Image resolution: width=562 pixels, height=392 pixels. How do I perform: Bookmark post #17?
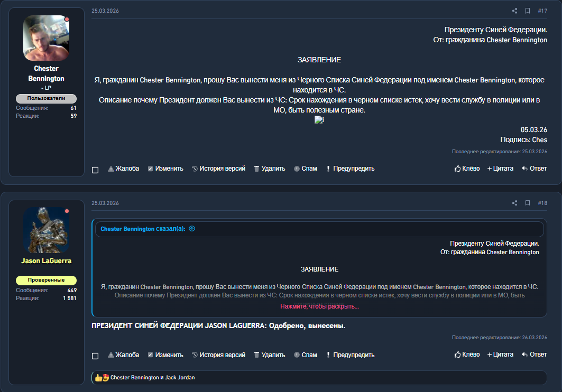tap(528, 11)
